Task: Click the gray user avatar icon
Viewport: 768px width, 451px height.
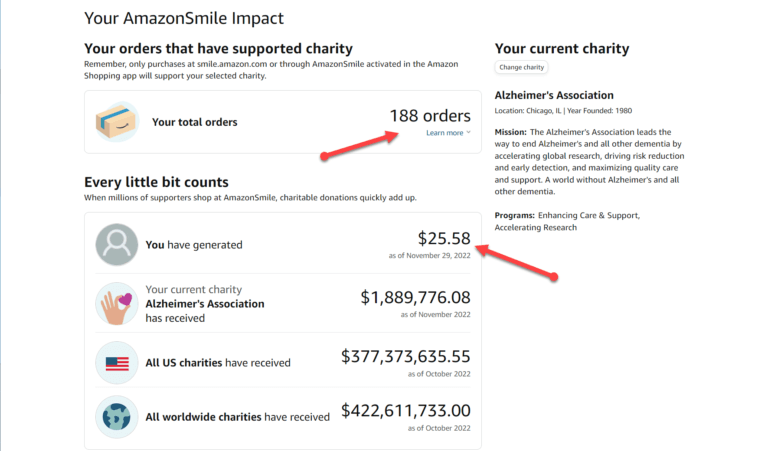Action: click(117, 244)
